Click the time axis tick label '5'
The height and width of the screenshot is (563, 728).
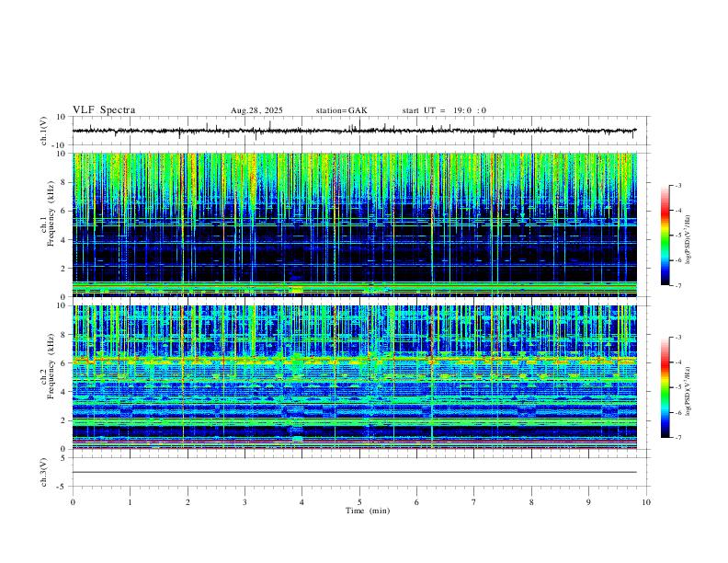(359, 502)
